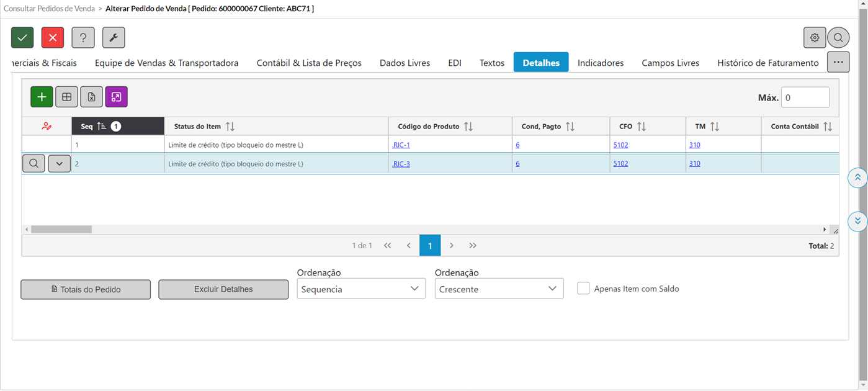Export the grid to spreadsheet file
This screenshot has width=868, height=391.
tap(91, 97)
